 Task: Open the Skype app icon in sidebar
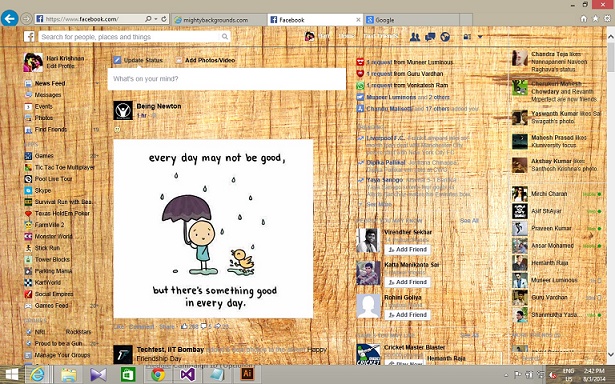coord(28,190)
